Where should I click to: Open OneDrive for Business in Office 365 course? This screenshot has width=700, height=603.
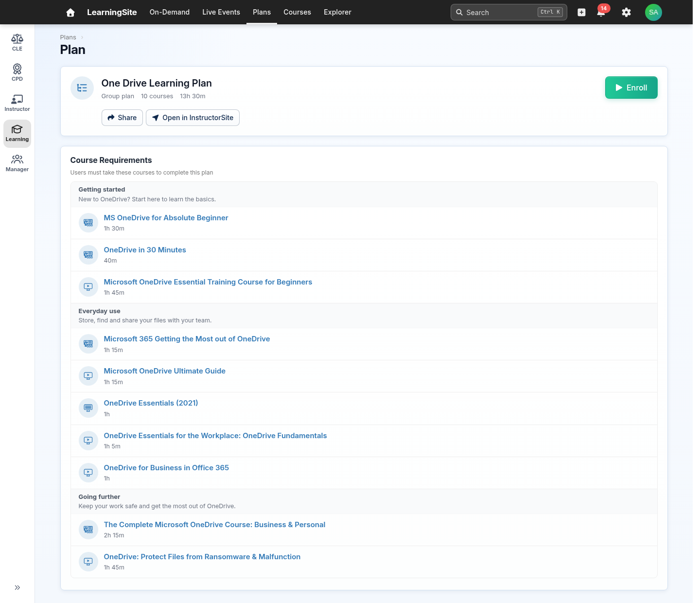[x=166, y=468]
